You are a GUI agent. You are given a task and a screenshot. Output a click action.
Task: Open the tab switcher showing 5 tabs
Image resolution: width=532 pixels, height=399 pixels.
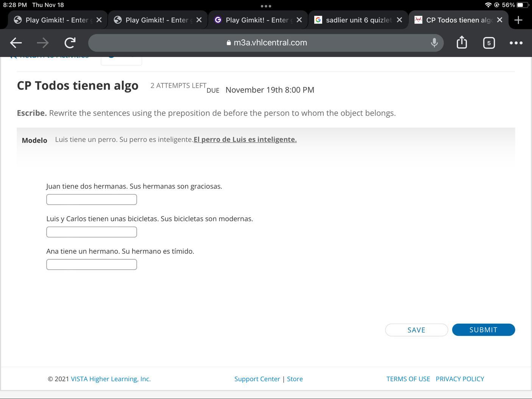pyautogui.click(x=488, y=43)
